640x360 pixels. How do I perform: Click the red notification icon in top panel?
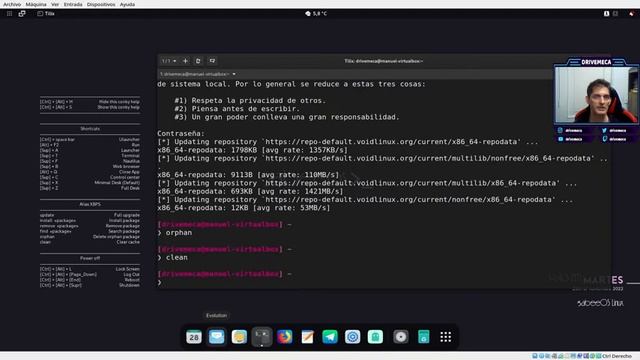click(631, 13)
